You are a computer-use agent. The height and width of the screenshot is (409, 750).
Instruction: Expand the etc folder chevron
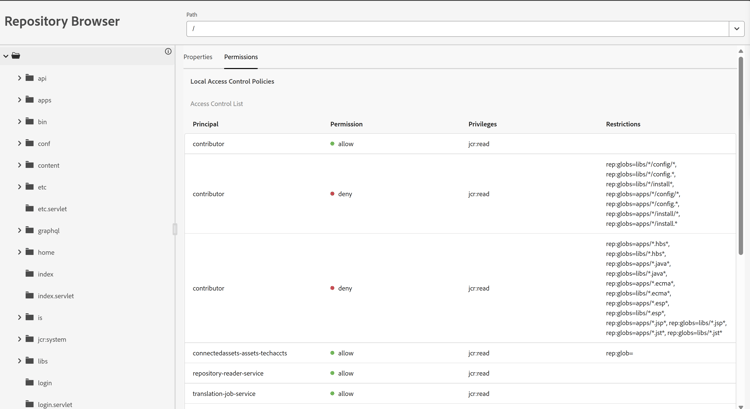pyautogui.click(x=20, y=187)
